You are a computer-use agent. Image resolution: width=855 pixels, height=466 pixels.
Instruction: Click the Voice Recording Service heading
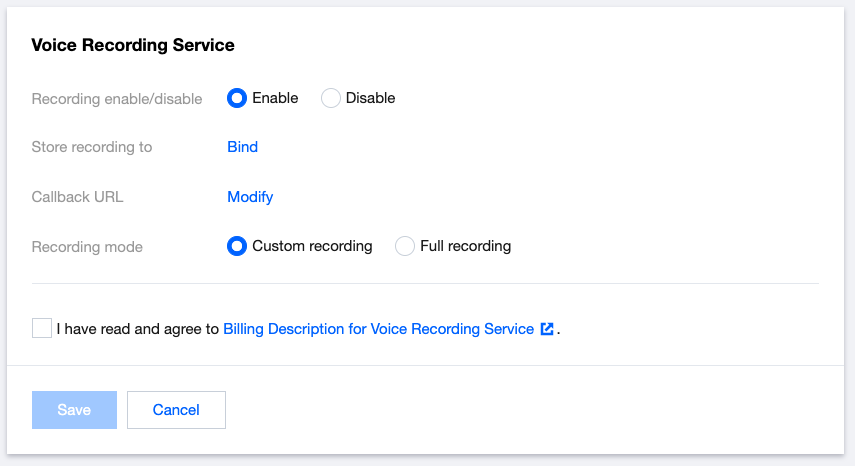[133, 45]
